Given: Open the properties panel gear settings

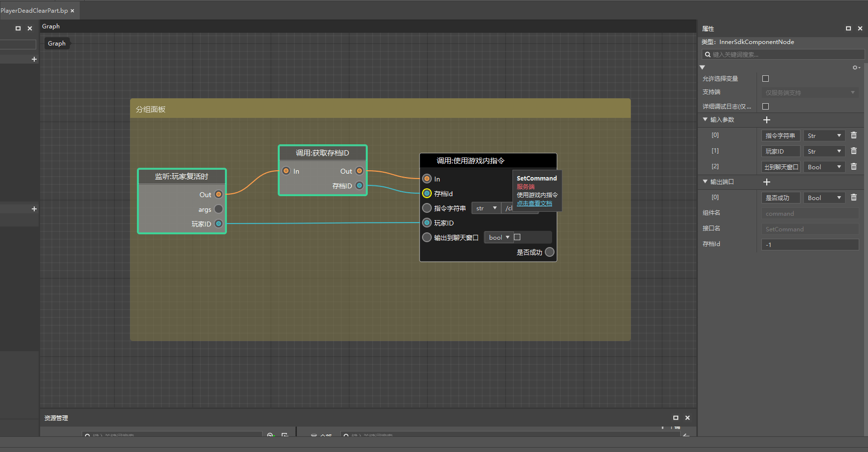Looking at the screenshot, I should click(x=856, y=68).
